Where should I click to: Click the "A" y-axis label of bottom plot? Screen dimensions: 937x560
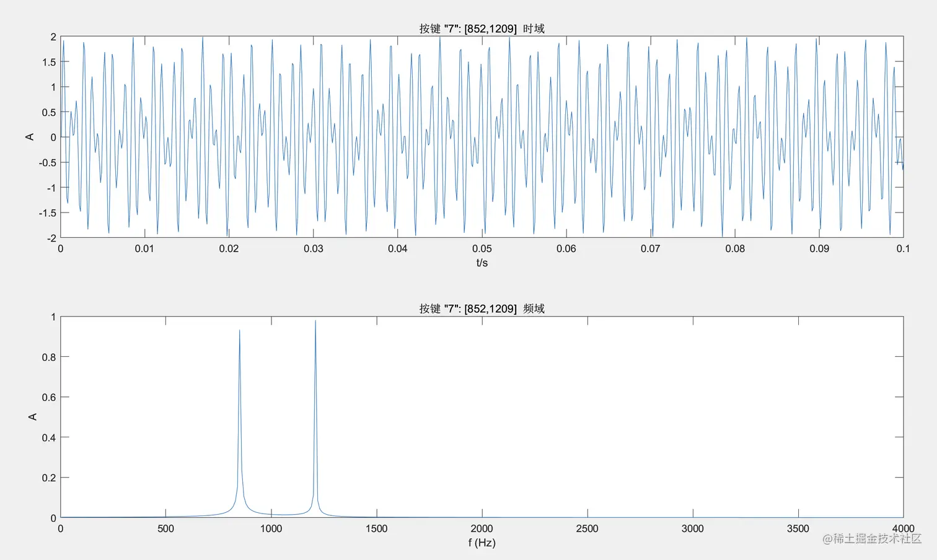coord(33,417)
